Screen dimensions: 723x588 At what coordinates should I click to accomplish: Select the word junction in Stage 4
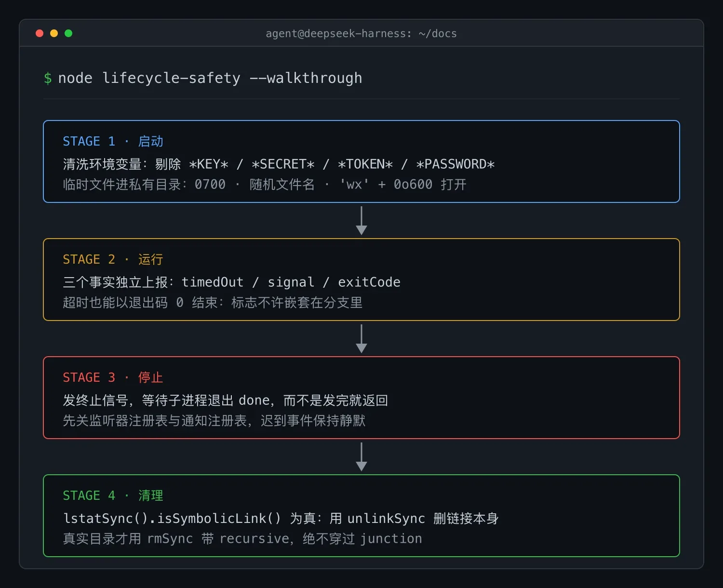[391, 539]
